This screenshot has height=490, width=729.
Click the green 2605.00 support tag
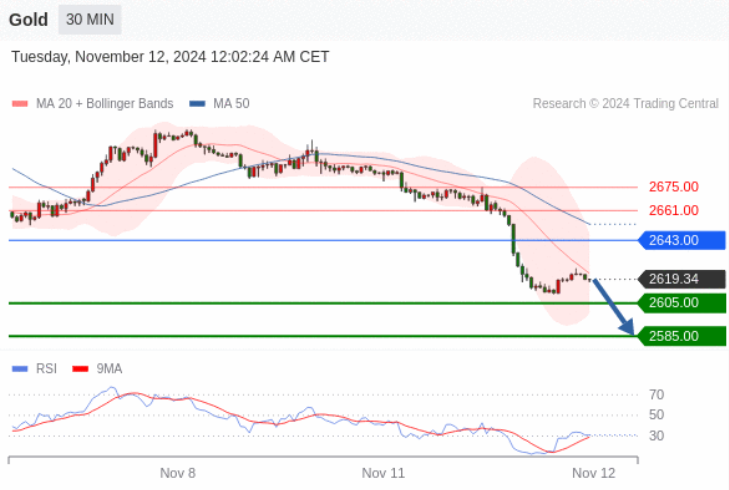click(682, 303)
